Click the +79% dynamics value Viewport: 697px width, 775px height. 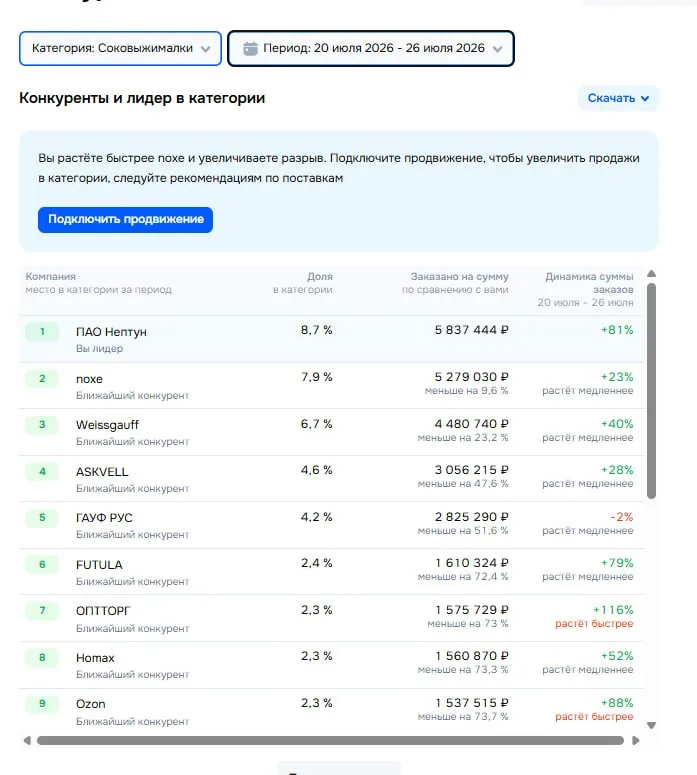point(617,562)
